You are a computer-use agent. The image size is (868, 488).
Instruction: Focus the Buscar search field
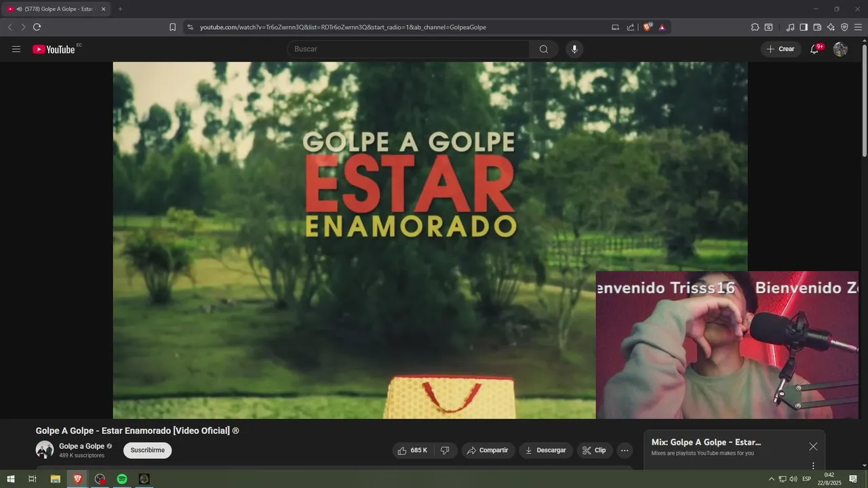408,49
